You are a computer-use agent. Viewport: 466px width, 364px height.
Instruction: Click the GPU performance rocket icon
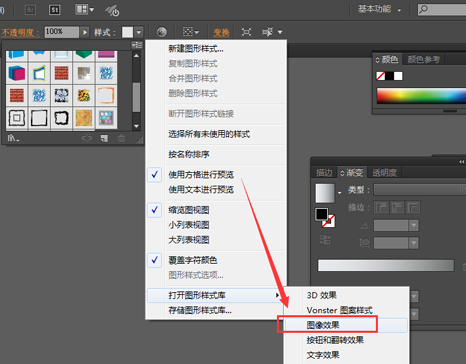[112, 10]
